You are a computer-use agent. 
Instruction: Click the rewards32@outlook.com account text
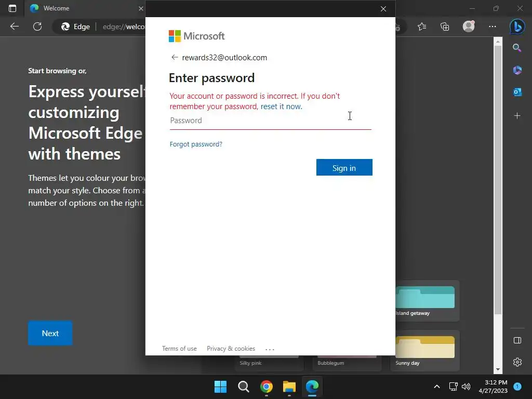click(x=224, y=58)
